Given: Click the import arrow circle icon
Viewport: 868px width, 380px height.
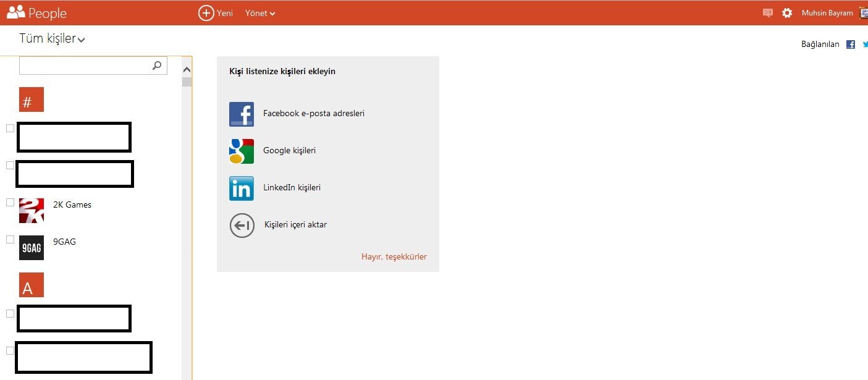Looking at the screenshot, I should (x=242, y=226).
